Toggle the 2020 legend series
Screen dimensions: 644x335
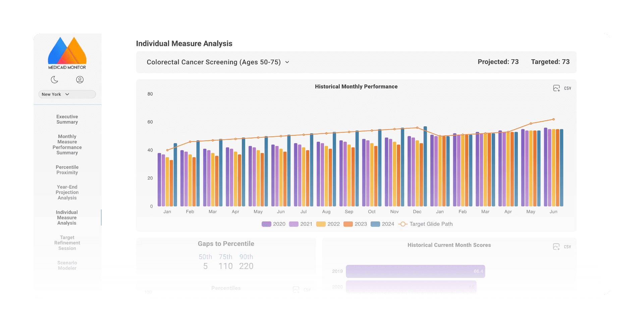[x=273, y=224]
